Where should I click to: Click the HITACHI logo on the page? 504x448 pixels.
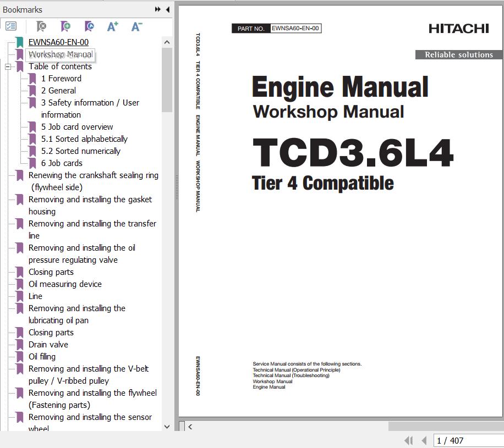[459, 29]
